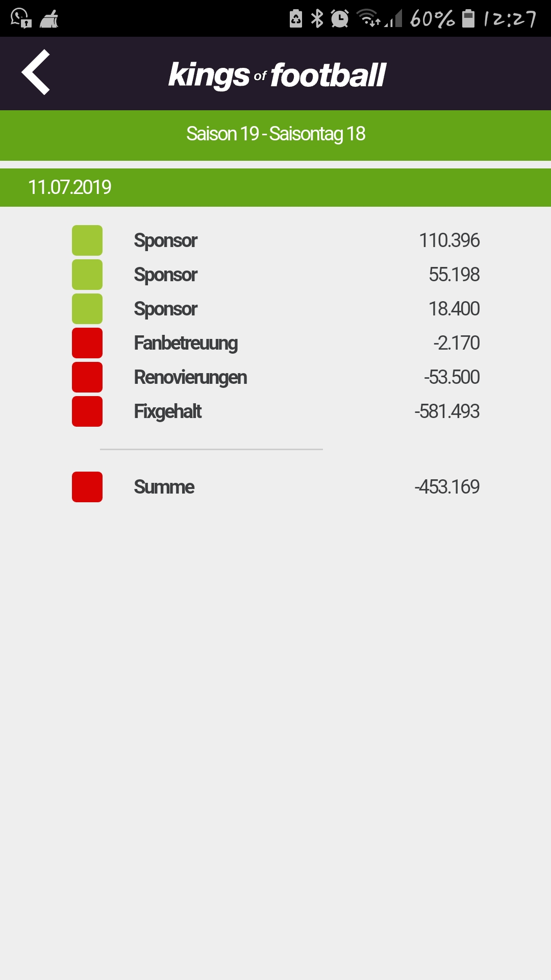Tap the kings of football logo
This screenshot has height=980, width=551.
point(277,76)
